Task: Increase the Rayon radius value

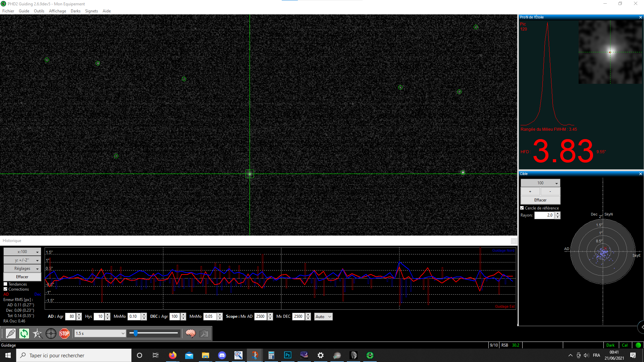Action: (557, 214)
